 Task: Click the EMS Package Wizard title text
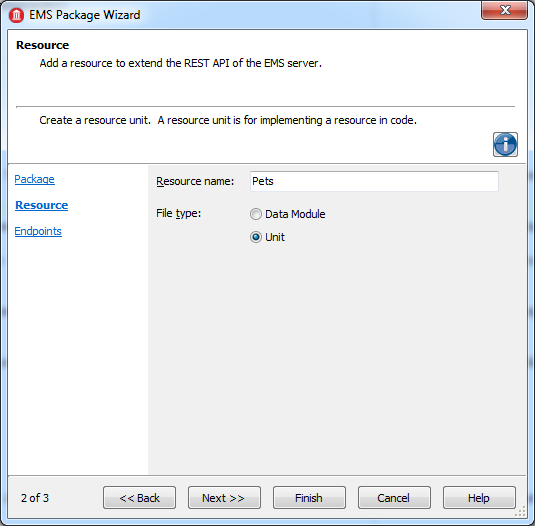(85, 15)
